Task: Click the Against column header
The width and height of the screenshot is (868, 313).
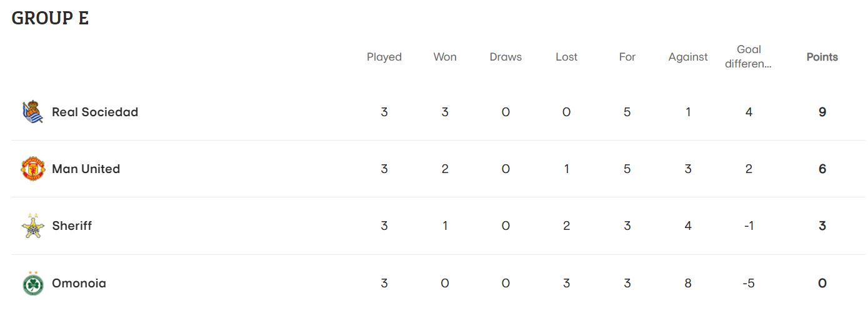Action: (x=688, y=57)
